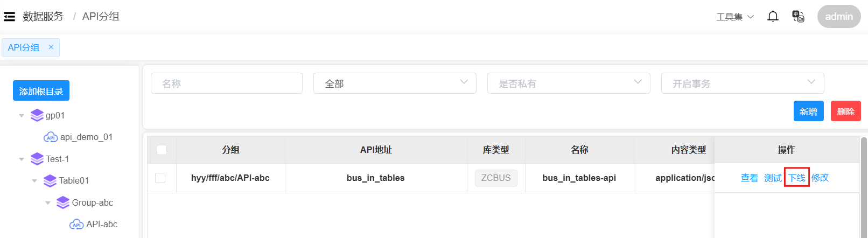The width and height of the screenshot is (868, 238).
Task: Open the notification bell
Action: [x=773, y=16]
